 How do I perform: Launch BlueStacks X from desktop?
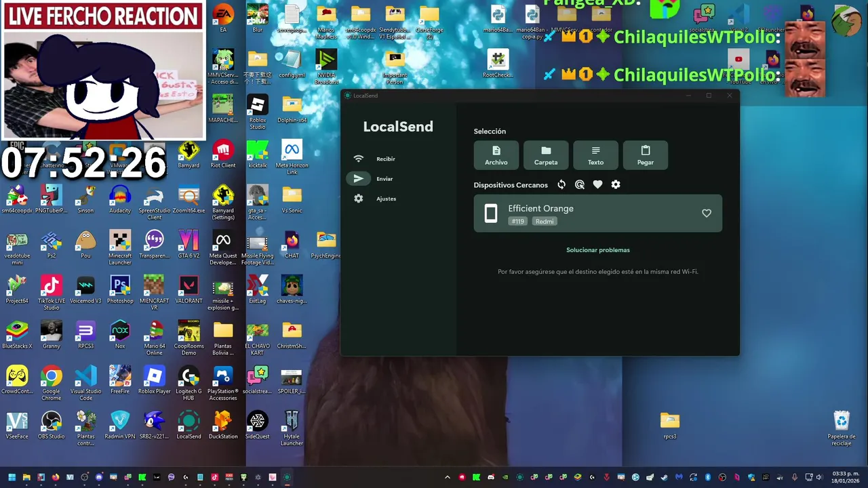[17, 335]
